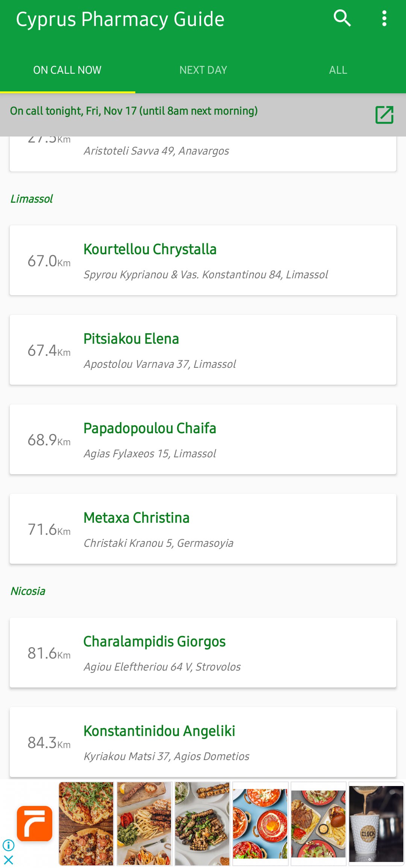
Task: Open Papadopoulou Chaifa pharmacy card
Action: click(x=203, y=439)
